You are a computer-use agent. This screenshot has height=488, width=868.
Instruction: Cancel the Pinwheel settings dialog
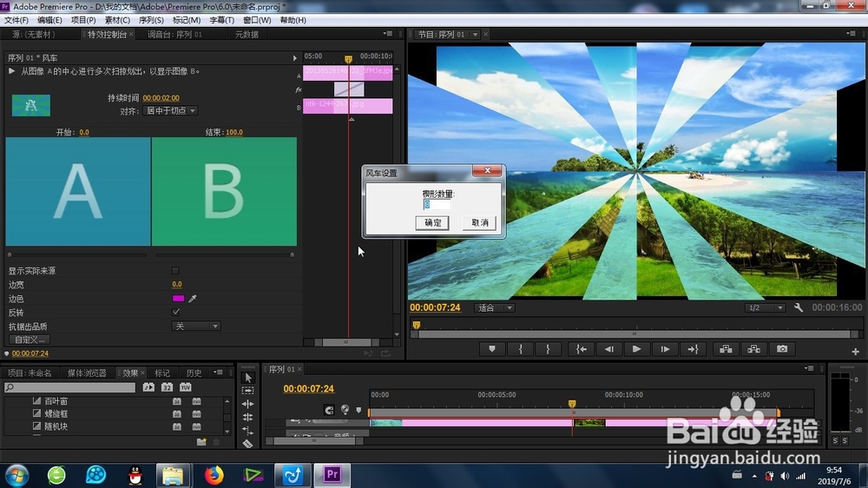pos(479,222)
